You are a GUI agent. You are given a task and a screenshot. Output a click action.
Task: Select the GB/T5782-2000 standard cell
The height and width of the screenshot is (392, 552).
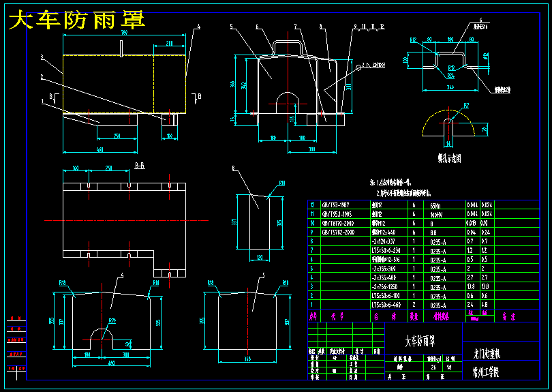tap(337, 232)
